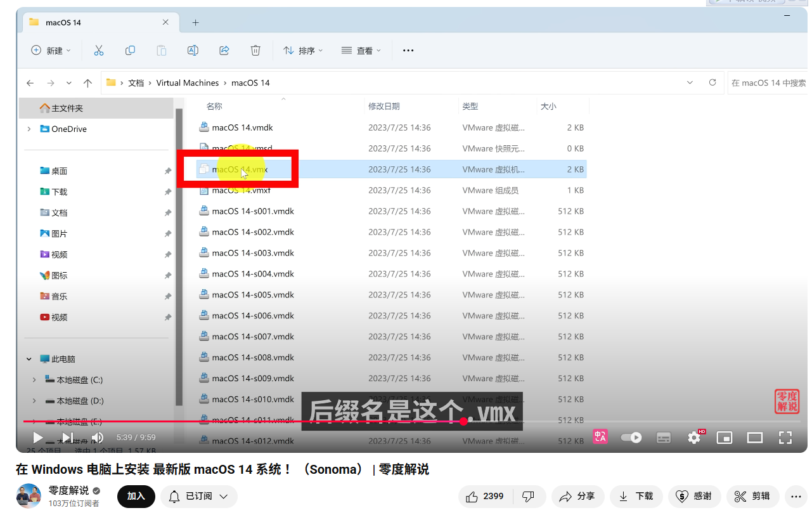Click the Cut scissors icon in Explorer toolbar
Image resolution: width=812 pixels, height=515 pixels.
click(99, 50)
